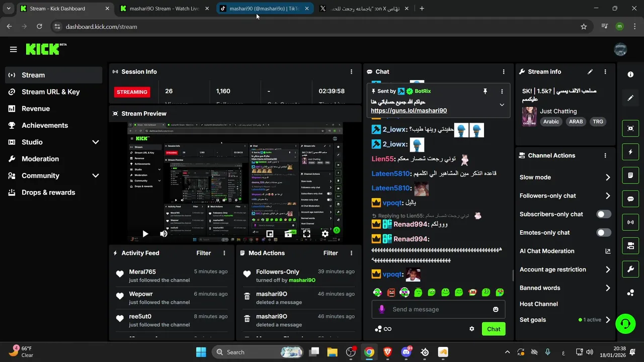Enter fullscreen on stream preview
The width and height of the screenshot is (644, 362).
pyautogui.click(x=306, y=234)
